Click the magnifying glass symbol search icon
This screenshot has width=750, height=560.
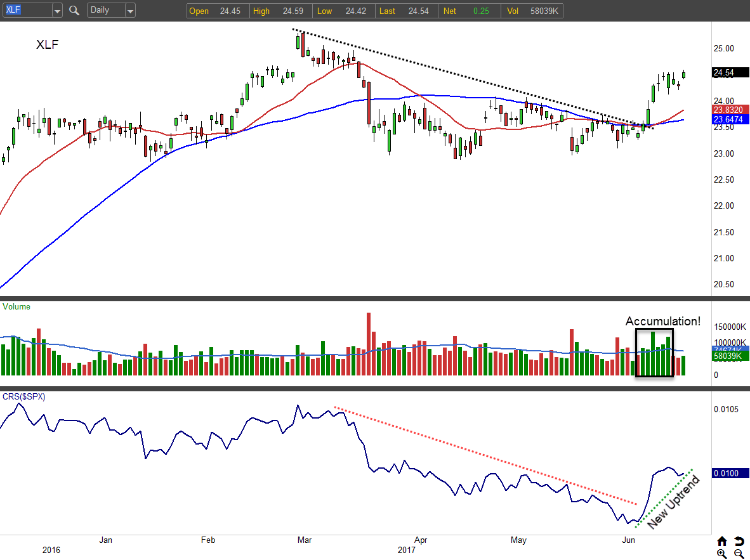(x=74, y=11)
